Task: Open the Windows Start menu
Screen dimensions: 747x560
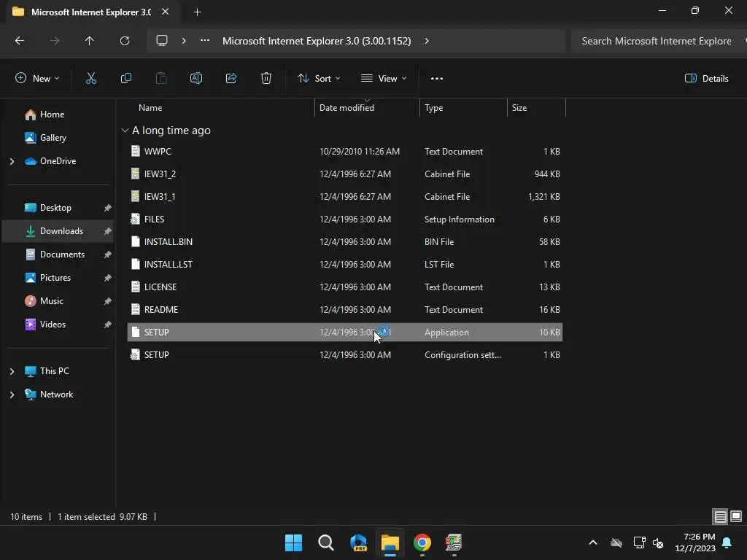Action: pyautogui.click(x=293, y=542)
